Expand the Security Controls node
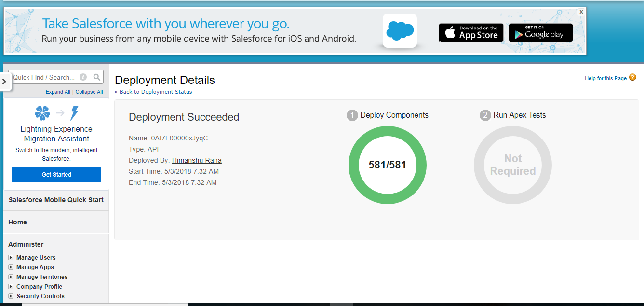 click(11, 296)
